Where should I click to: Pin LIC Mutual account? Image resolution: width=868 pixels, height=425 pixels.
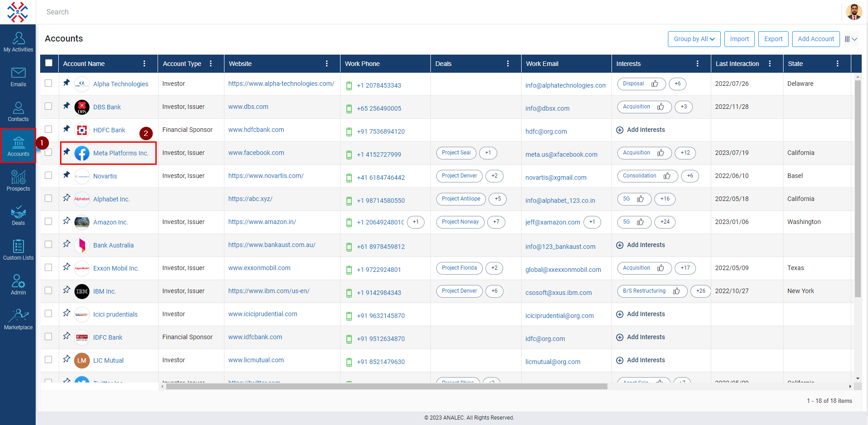(x=66, y=359)
